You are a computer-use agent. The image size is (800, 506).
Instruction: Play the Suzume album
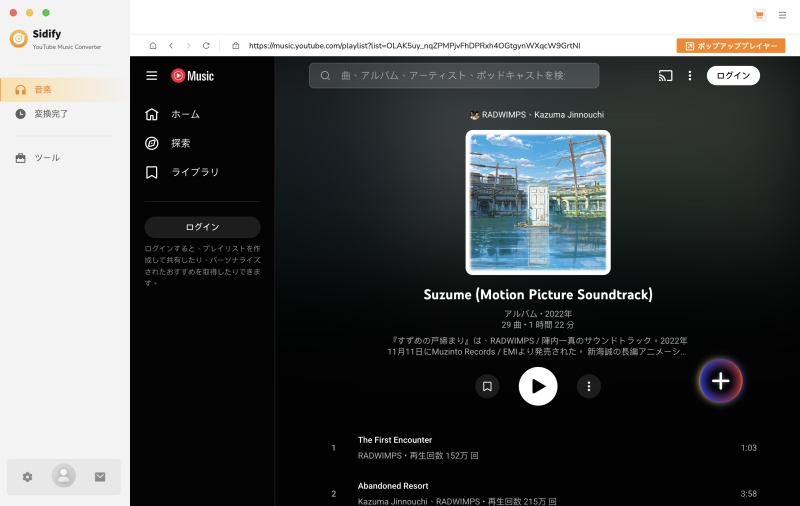pyautogui.click(x=538, y=386)
